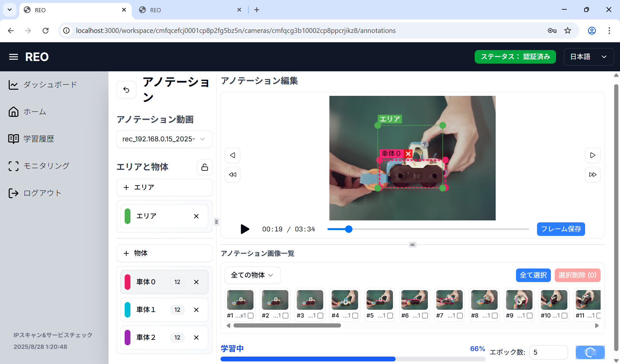Image resolution: width=620 pixels, height=364 pixels.
Task: Delete 車体 0 box with red X
Action: click(x=408, y=154)
